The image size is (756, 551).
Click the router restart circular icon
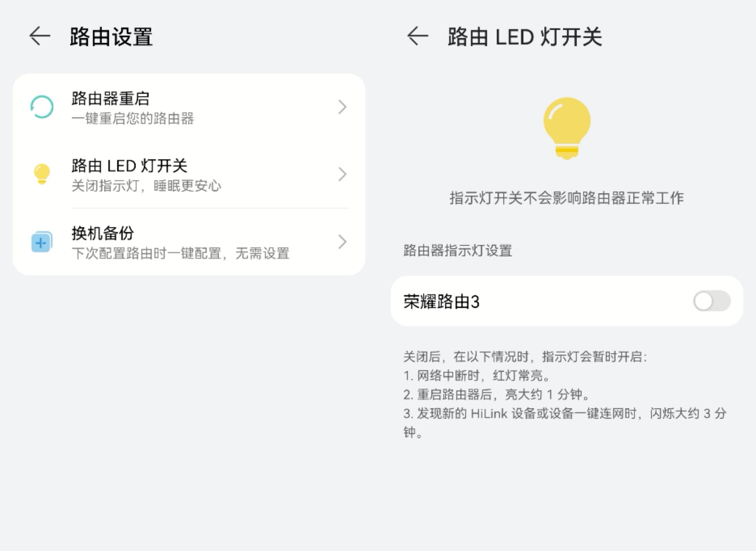click(x=42, y=107)
